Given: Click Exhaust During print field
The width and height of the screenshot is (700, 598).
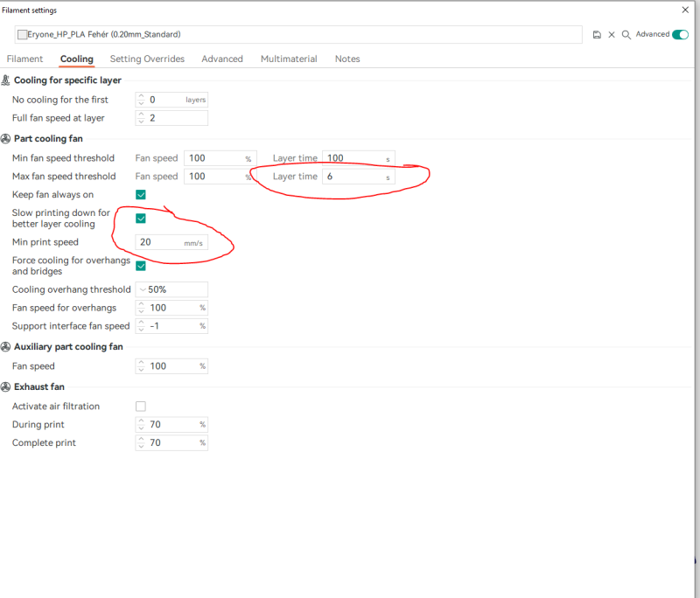Looking at the screenshot, I should [x=171, y=425].
